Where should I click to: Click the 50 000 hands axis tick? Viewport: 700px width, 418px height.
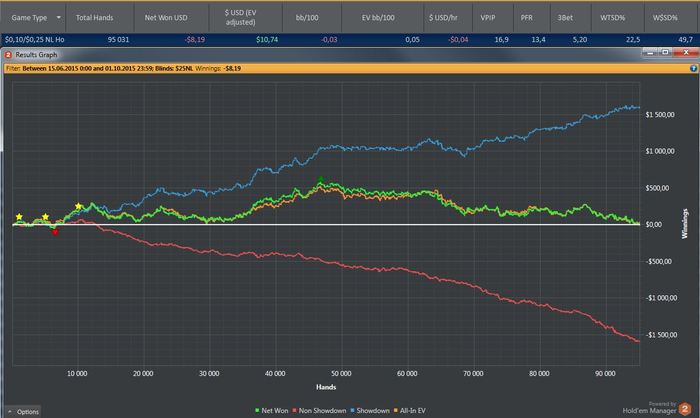(342, 373)
